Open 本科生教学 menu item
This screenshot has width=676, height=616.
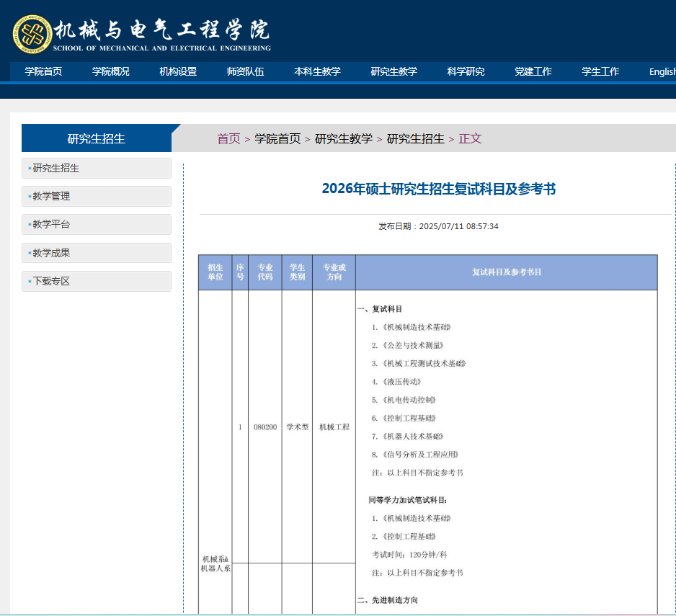tap(317, 71)
